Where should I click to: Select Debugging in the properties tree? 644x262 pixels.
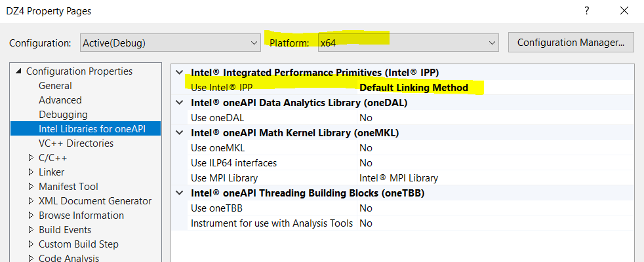tap(63, 115)
